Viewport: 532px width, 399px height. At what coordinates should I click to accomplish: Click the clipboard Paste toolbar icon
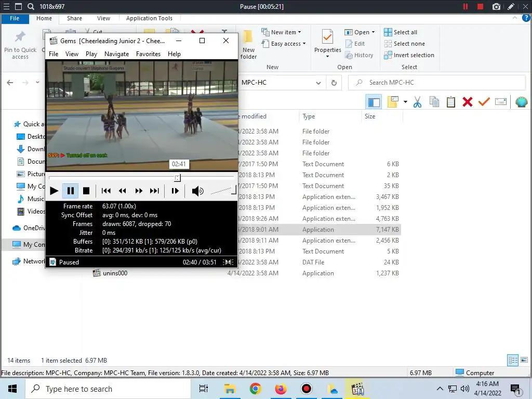click(450, 102)
